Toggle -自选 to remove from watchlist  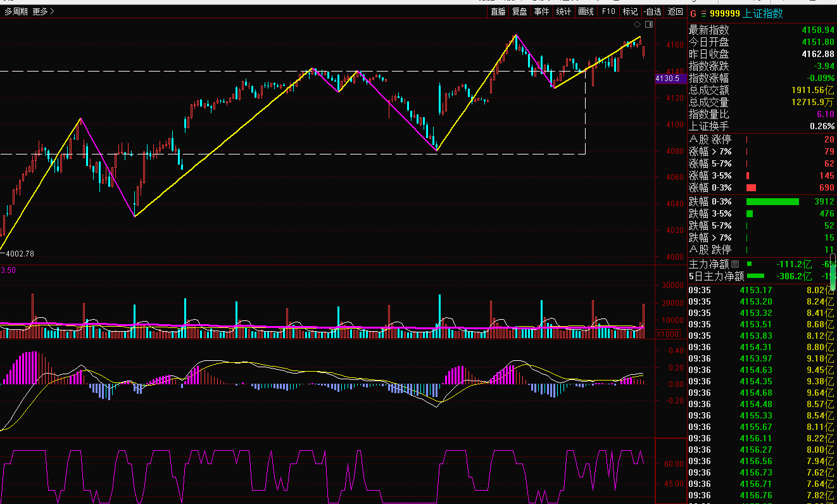click(652, 11)
